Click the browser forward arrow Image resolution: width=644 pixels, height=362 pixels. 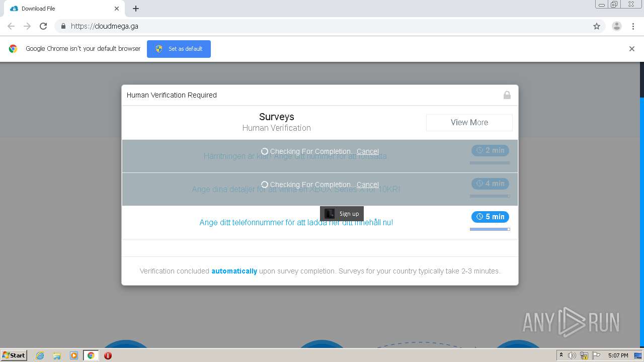(x=27, y=26)
